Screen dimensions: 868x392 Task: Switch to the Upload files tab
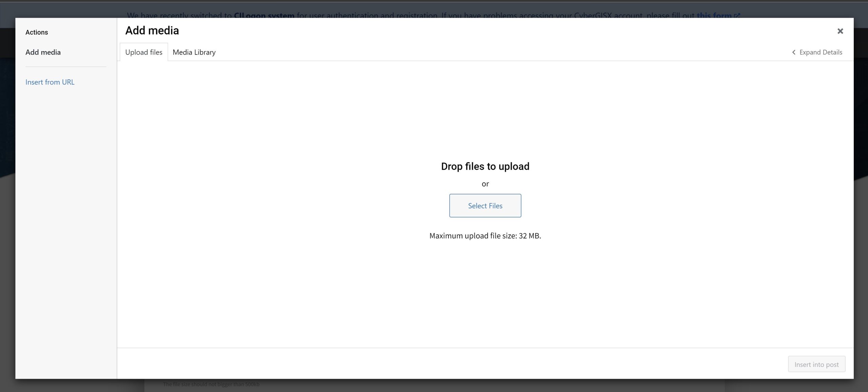(144, 52)
